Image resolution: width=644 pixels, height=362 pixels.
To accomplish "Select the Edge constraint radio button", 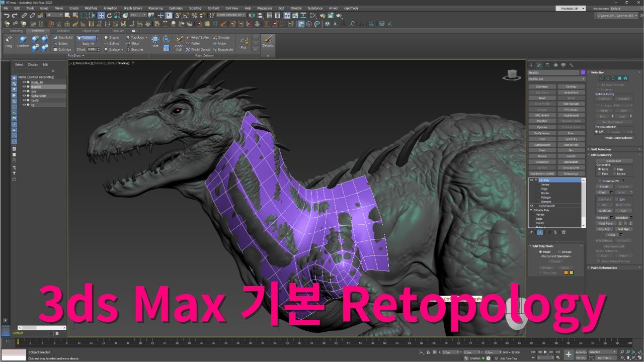I will click(613, 169).
